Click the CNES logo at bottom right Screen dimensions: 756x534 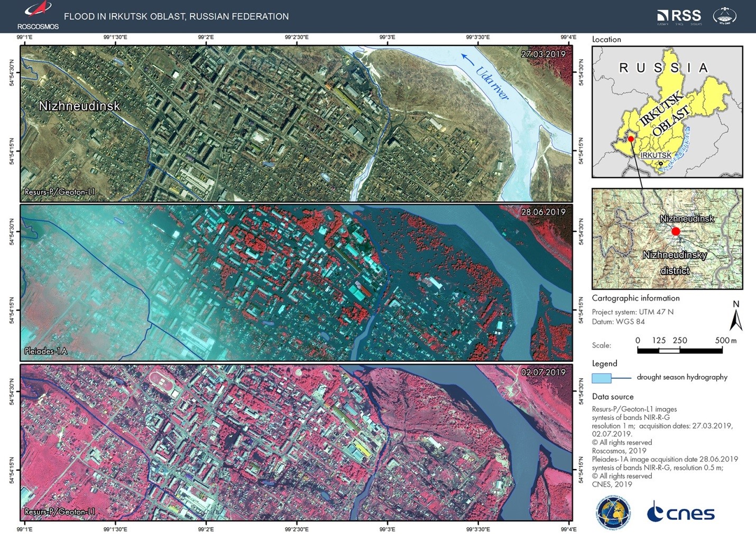pos(681,513)
